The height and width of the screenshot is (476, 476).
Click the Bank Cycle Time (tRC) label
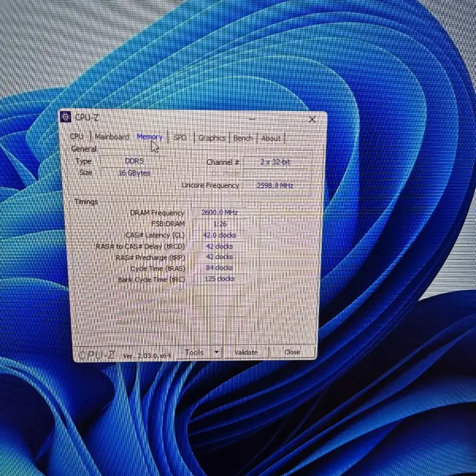point(151,279)
